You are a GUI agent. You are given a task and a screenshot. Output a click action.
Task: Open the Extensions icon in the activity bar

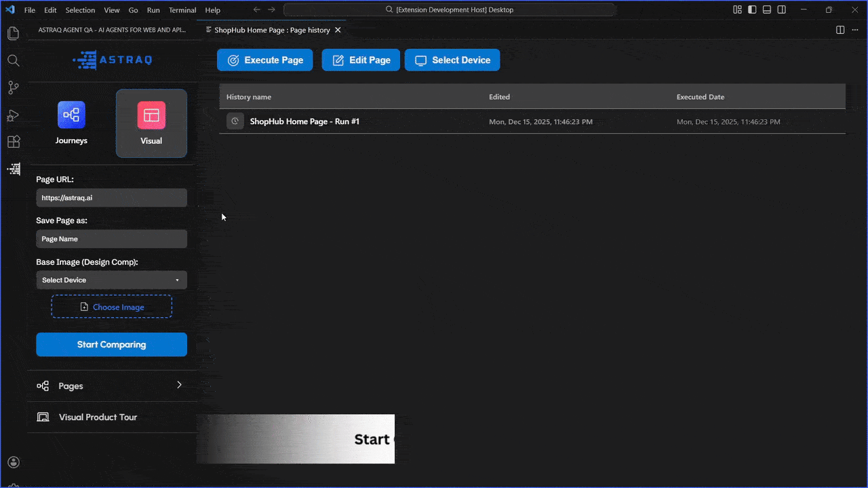(14, 142)
